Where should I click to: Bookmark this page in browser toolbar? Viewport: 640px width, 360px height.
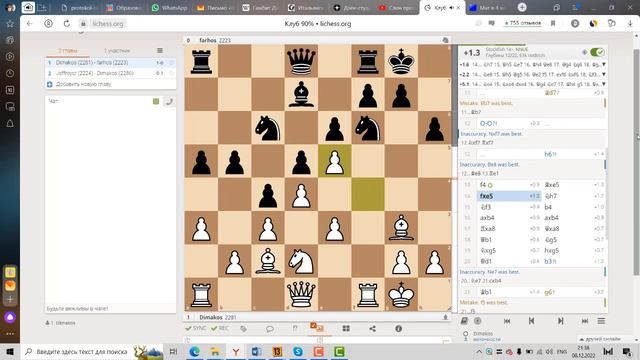point(553,24)
